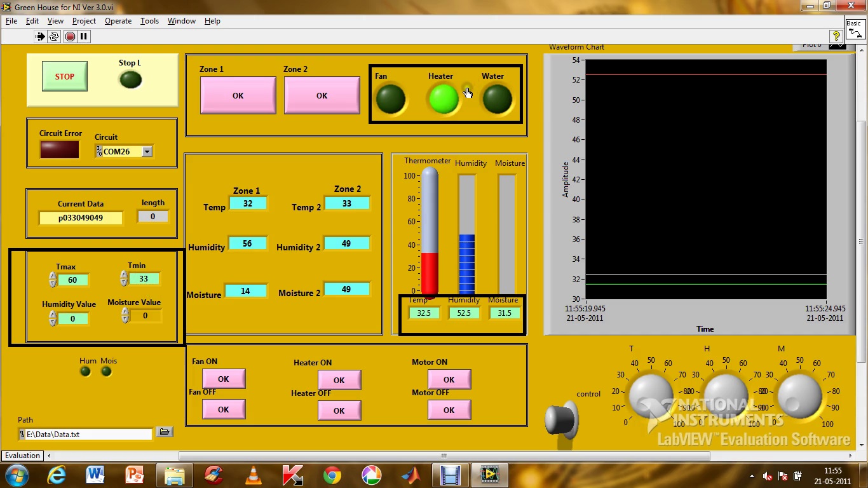Open the Circuit COM26 port dropdown
The image size is (868, 488).
click(147, 151)
